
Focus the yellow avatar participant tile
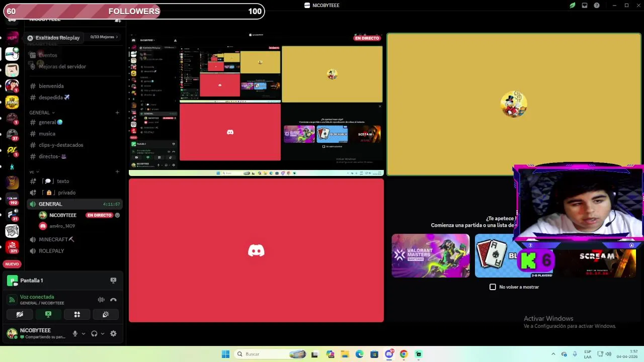click(514, 104)
